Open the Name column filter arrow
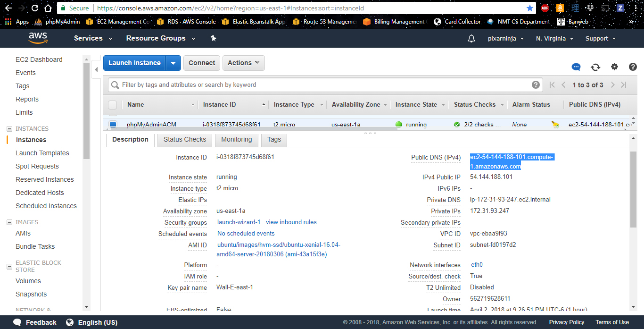 tap(193, 105)
